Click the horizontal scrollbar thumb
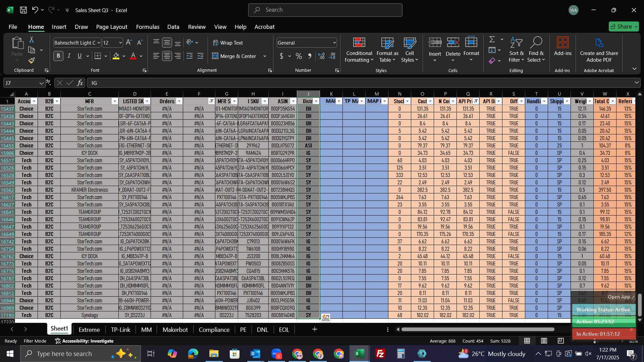 click(478, 329)
